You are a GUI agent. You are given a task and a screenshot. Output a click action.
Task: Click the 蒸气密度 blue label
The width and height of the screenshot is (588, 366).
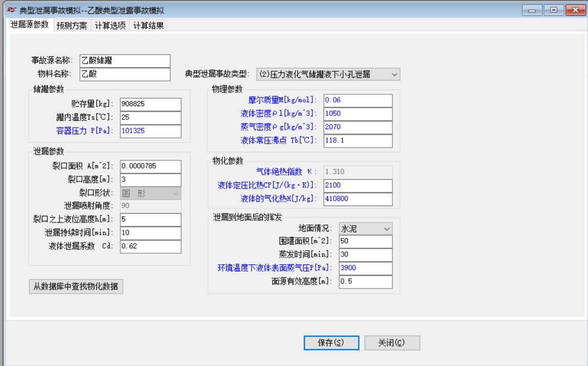pos(278,127)
